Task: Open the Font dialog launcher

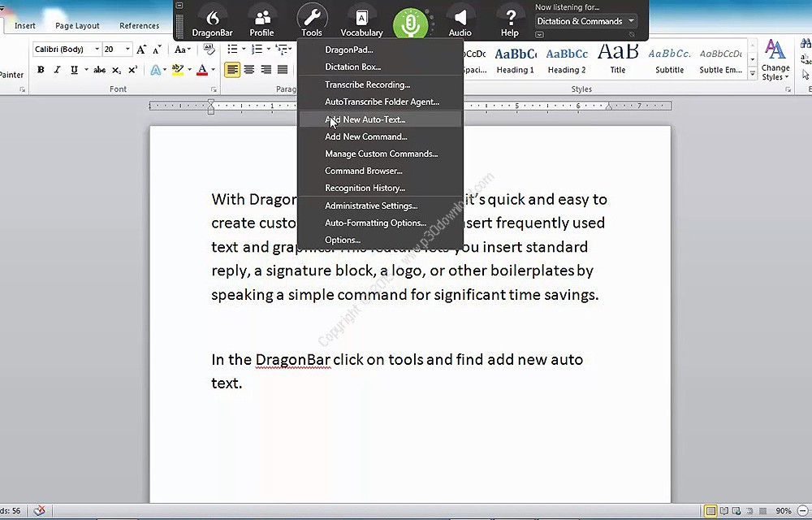Action: click(x=214, y=89)
